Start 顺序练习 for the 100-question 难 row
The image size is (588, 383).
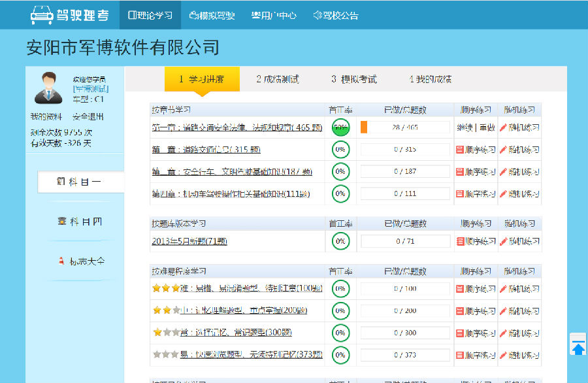476,289
